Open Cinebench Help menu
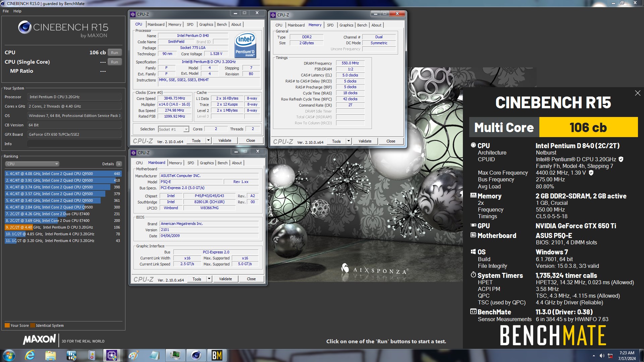Image resolution: width=644 pixels, height=362 pixels. click(x=17, y=11)
